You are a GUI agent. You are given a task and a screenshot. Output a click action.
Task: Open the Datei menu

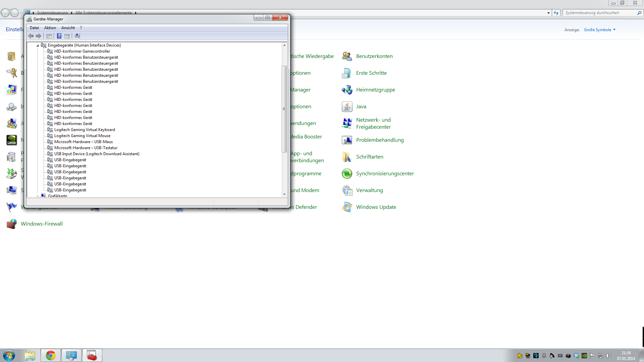click(x=34, y=28)
